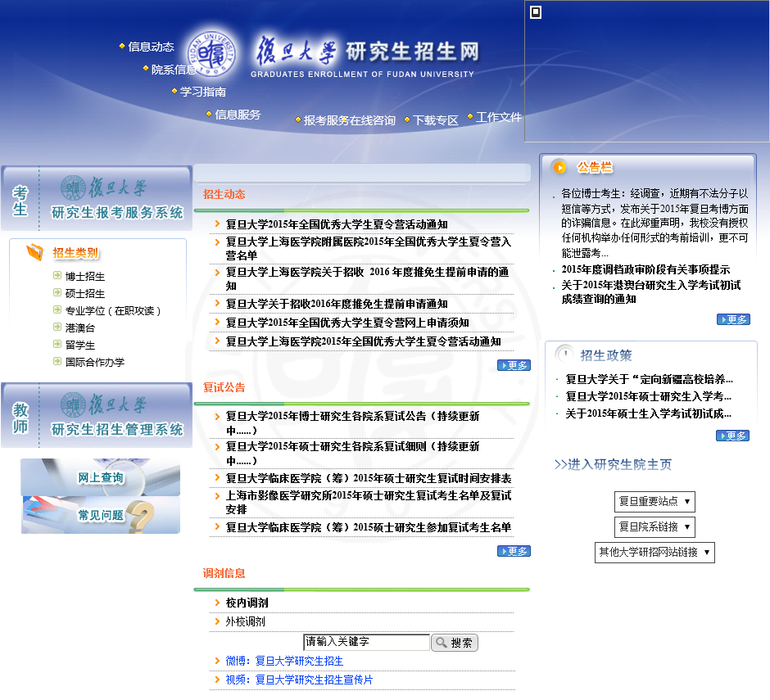770x700 pixels.
Task: Open the 学习指南 menu item
Action: point(203,92)
